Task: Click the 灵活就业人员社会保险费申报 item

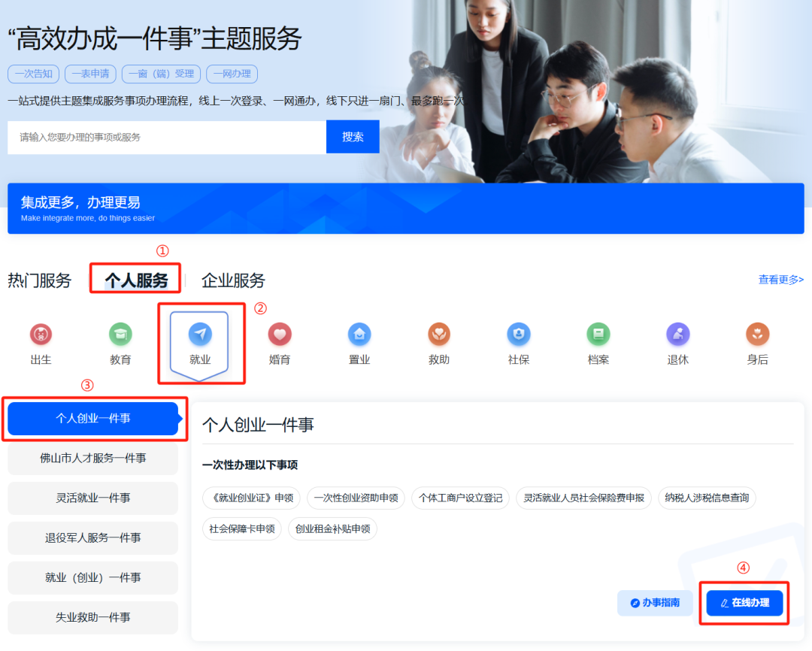Action: (583, 498)
